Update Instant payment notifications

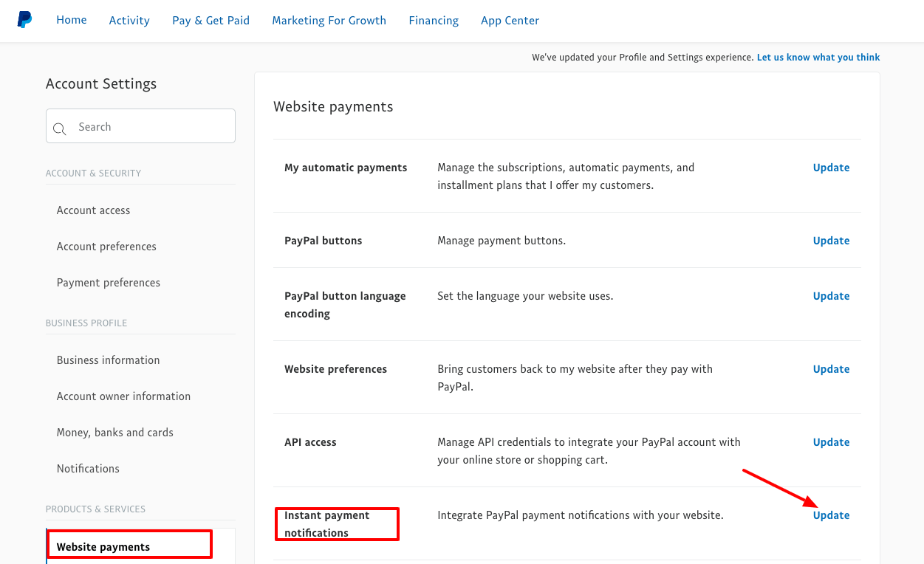click(831, 515)
